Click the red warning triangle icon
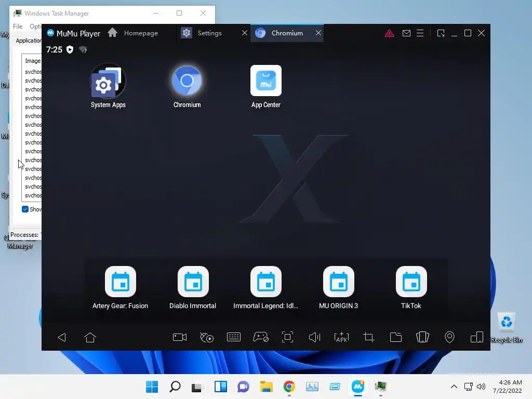 [x=390, y=33]
